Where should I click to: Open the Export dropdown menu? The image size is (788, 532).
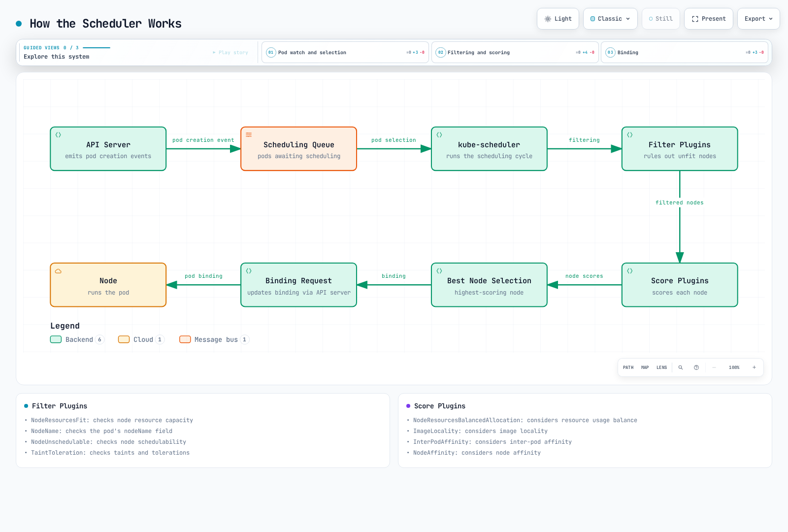(758, 19)
